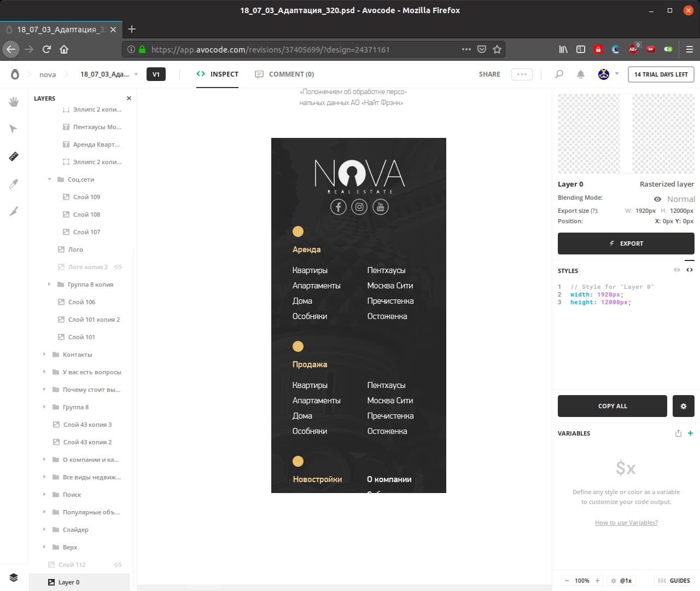Go to Firefox home page

(x=64, y=49)
